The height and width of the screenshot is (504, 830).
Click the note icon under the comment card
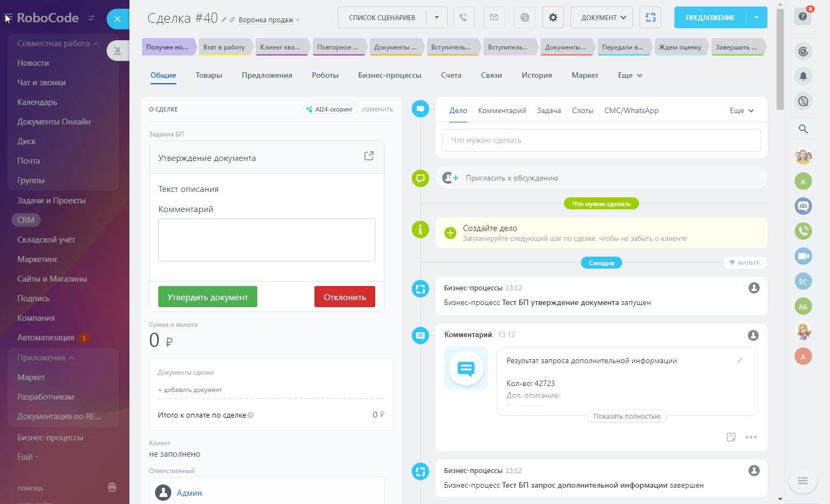point(731,437)
